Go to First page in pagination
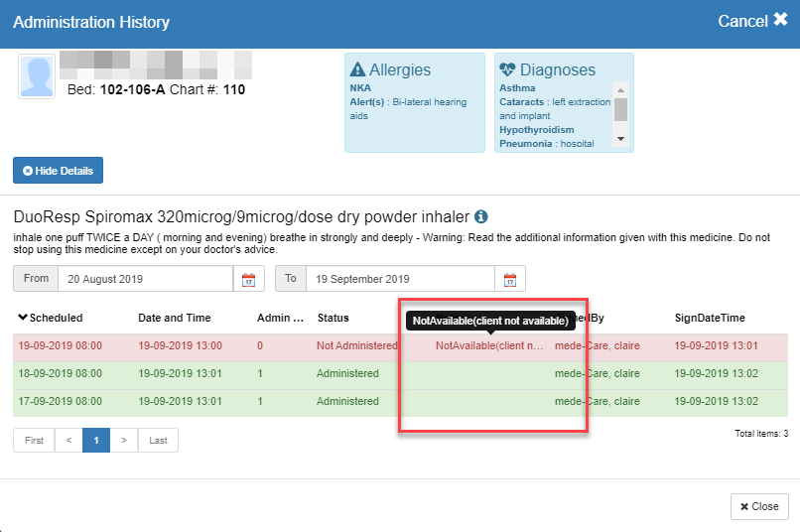Image resolution: width=800 pixels, height=532 pixels. 34,440
